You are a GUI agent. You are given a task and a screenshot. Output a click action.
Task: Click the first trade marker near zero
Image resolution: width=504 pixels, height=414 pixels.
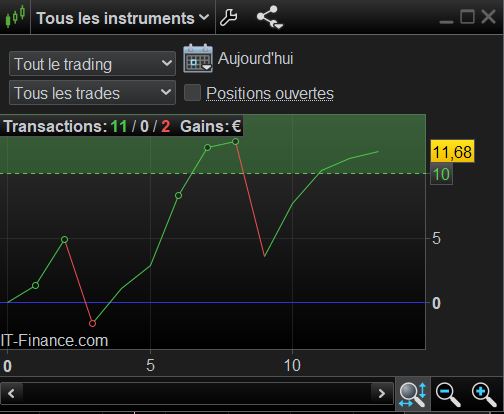click(x=36, y=286)
